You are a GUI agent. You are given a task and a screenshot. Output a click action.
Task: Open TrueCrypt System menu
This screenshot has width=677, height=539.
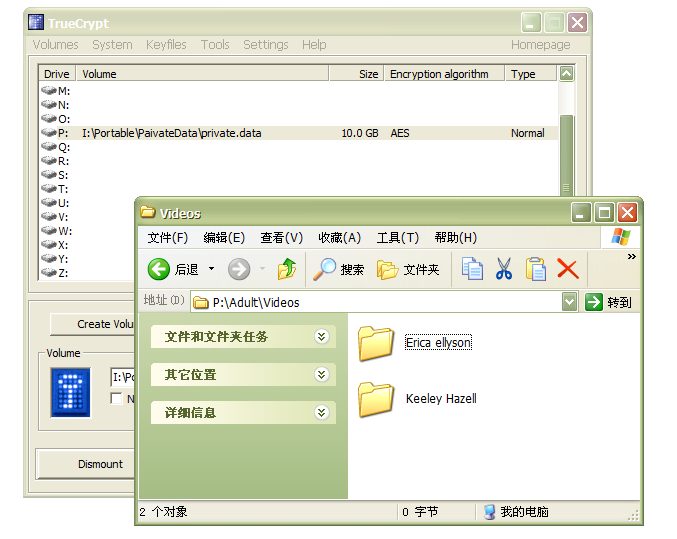(112, 44)
